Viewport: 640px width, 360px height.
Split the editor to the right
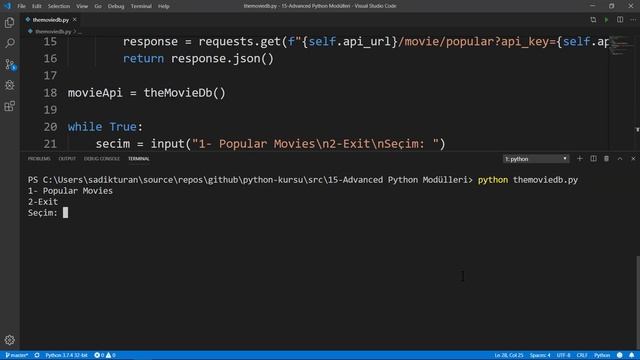620,20
